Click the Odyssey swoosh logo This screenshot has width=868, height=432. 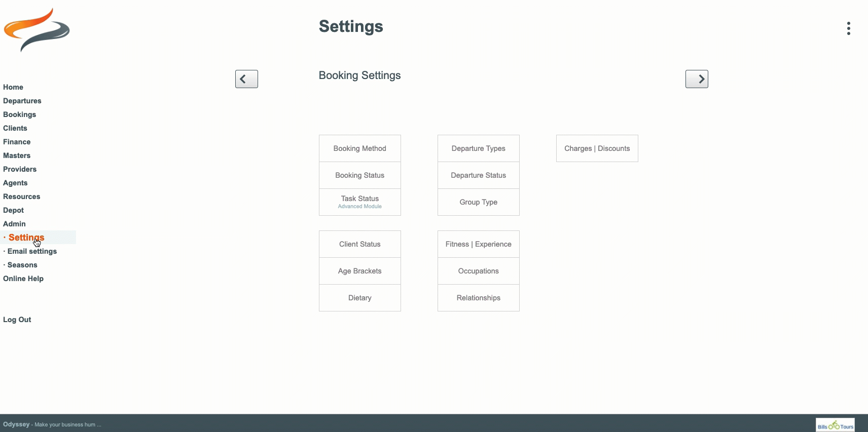point(37,29)
